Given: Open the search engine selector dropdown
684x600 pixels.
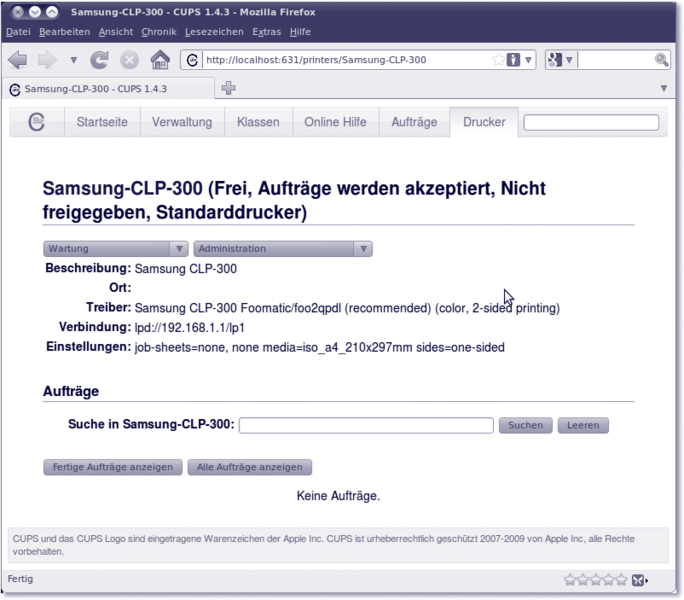Looking at the screenshot, I should click(560, 60).
